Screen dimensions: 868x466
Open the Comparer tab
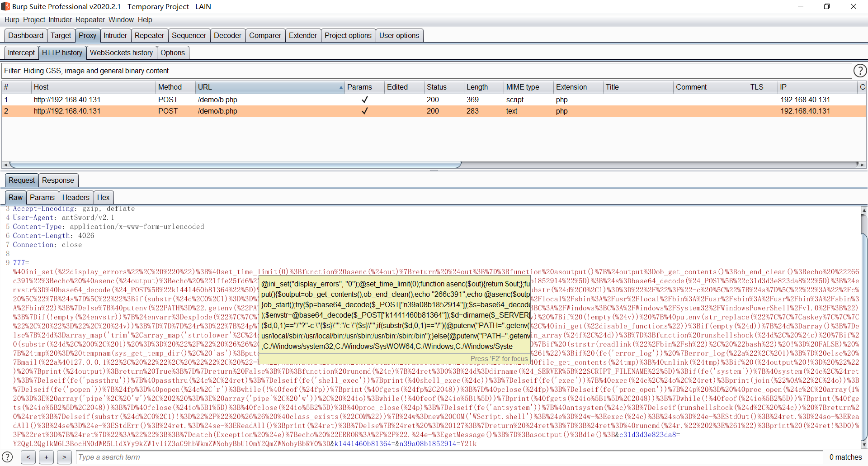[265, 35]
